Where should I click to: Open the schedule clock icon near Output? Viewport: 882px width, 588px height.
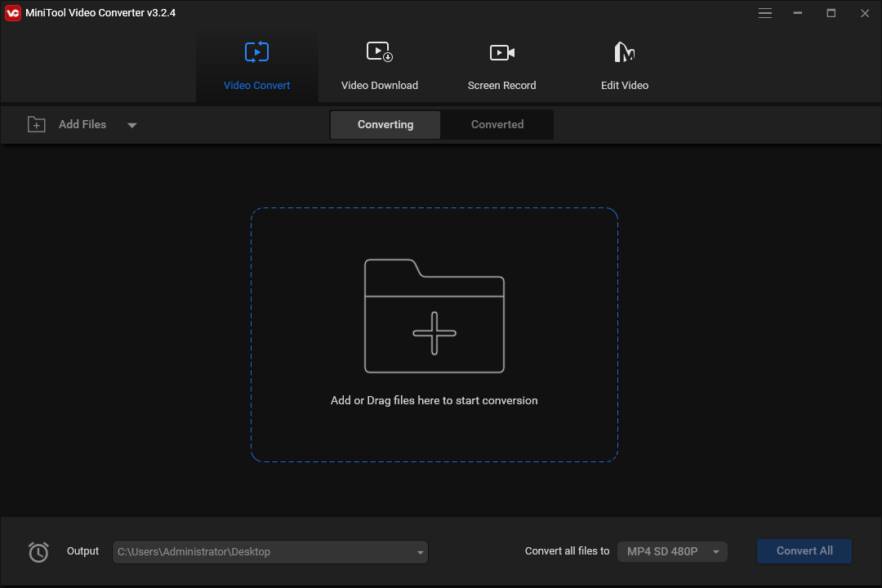pos(38,552)
